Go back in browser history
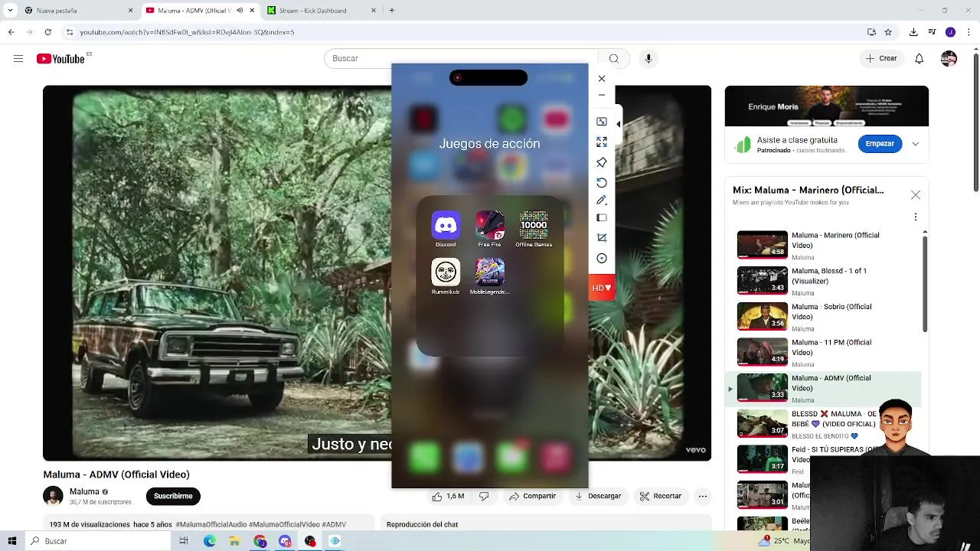 [11, 32]
